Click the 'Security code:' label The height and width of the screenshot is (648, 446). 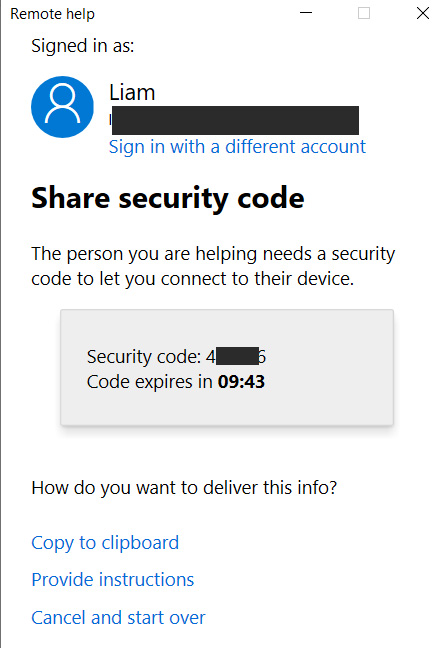point(144,357)
